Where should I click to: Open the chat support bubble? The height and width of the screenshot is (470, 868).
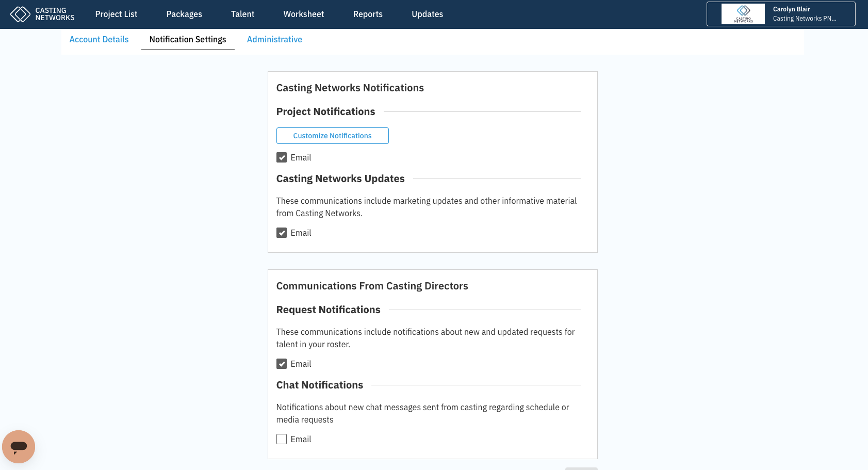(x=19, y=447)
